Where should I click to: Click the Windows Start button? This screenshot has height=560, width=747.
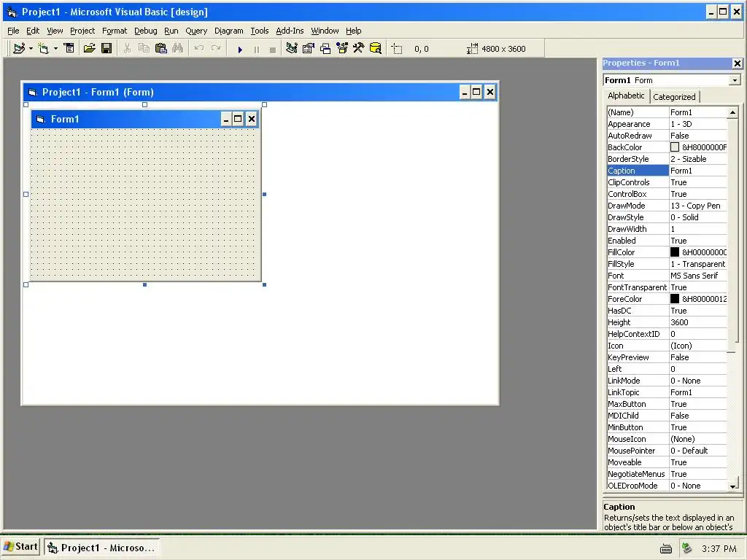pyautogui.click(x=20, y=547)
